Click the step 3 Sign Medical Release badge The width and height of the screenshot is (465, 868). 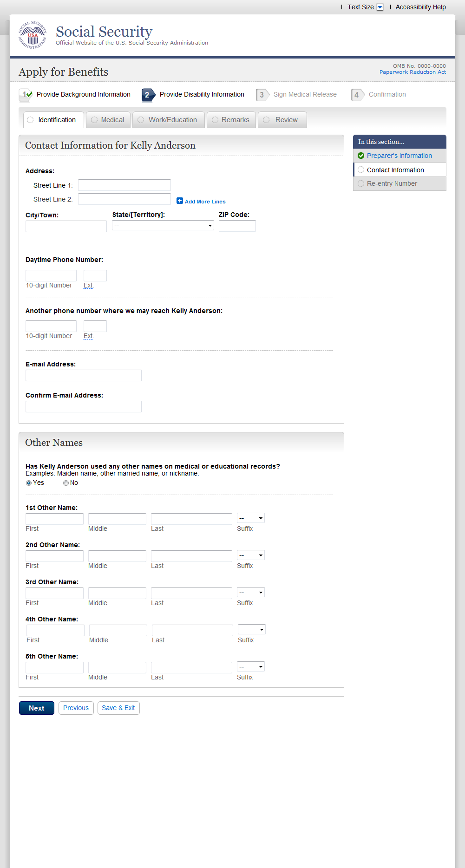click(262, 95)
